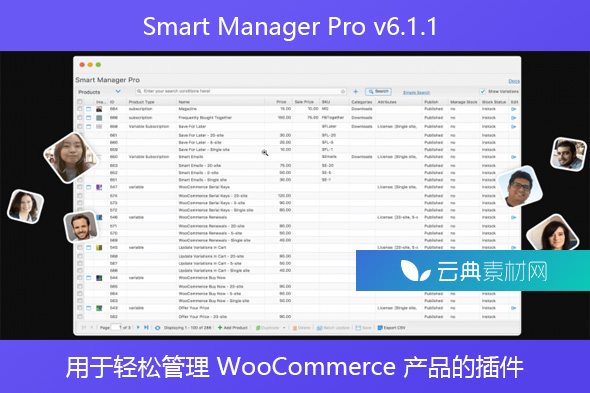Click the refresh icon beside Displaying count

point(158,328)
